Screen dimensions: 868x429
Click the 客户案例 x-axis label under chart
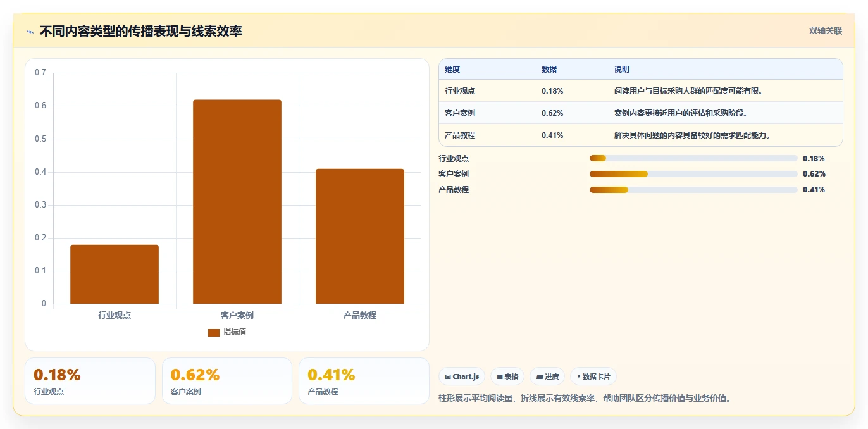point(237,315)
